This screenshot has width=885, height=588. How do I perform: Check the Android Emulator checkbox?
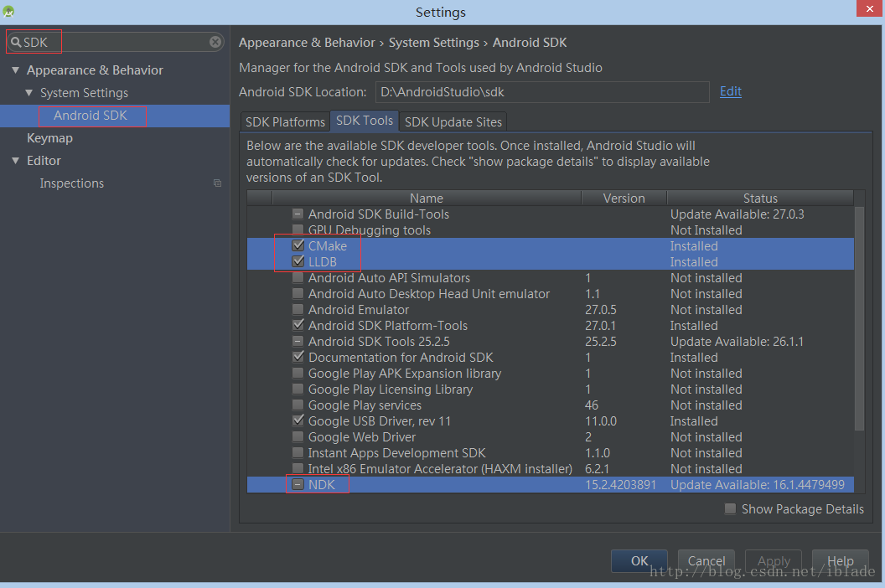coord(298,309)
